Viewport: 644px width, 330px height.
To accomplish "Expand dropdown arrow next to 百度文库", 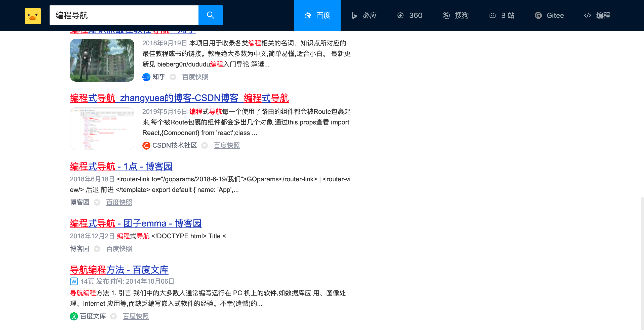I will coord(113,316).
